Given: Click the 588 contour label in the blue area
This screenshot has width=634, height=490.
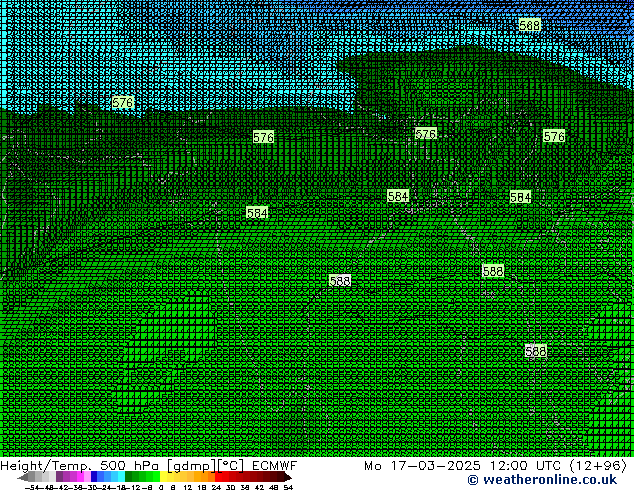Looking at the screenshot, I should tap(529, 25).
